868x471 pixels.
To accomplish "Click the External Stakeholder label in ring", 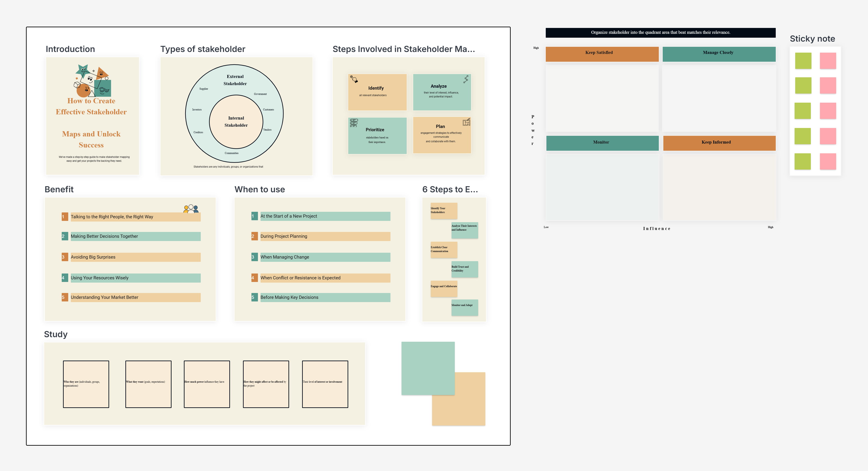I will (x=235, y=80).
